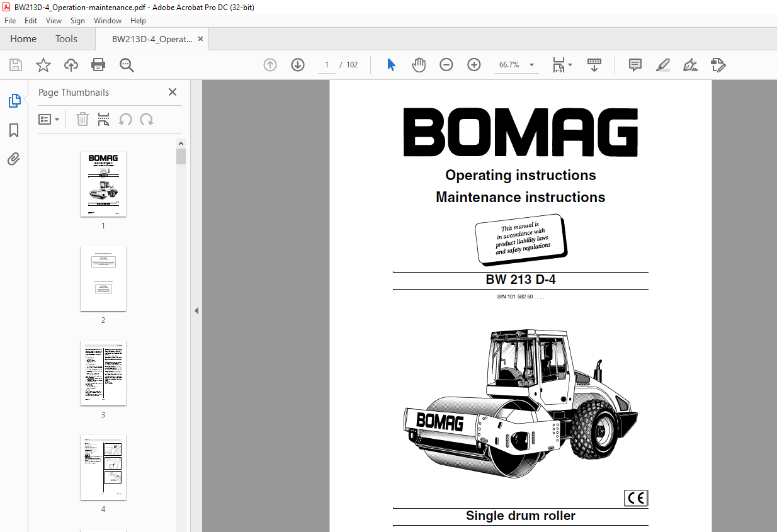Rotate pages counterclockwise
Image resolution: width=777 pixels, height=532 pixels.
click(x=125, y=119)
